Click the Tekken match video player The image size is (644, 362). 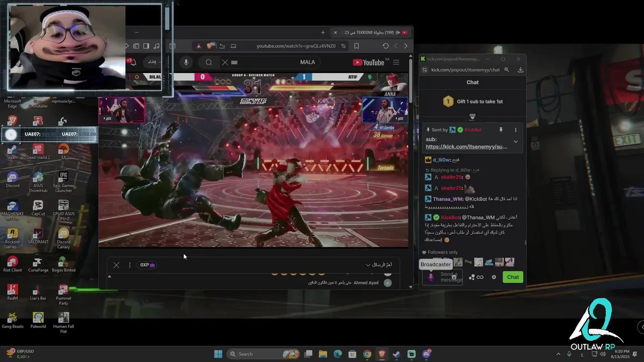click(254, 160)
